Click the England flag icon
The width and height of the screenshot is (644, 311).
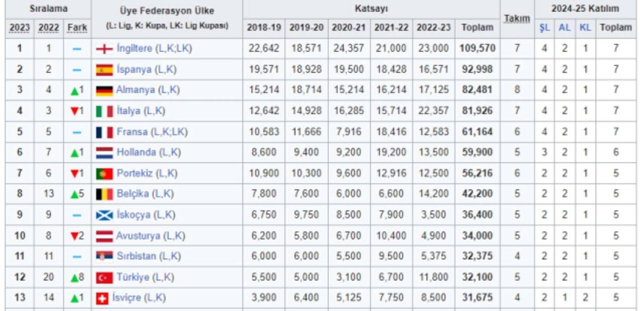(104, 49)
